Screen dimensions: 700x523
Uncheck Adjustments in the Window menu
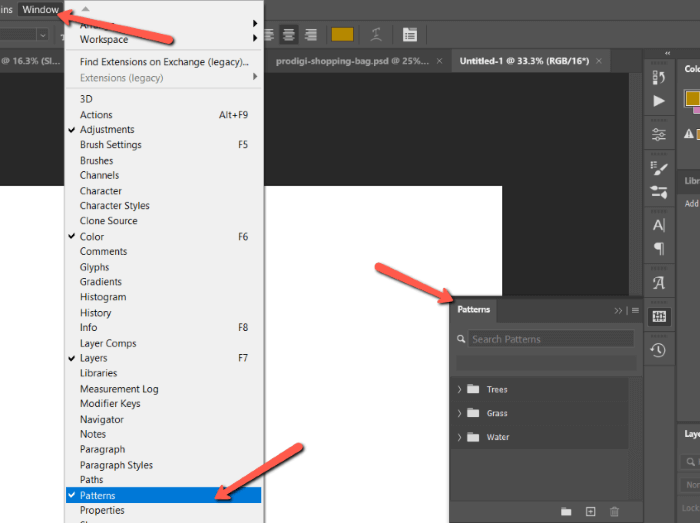107,129
